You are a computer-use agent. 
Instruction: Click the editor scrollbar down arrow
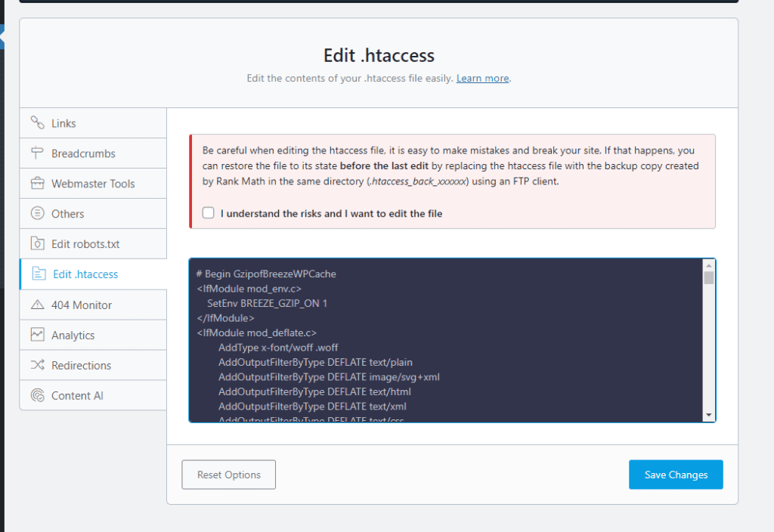709,415
